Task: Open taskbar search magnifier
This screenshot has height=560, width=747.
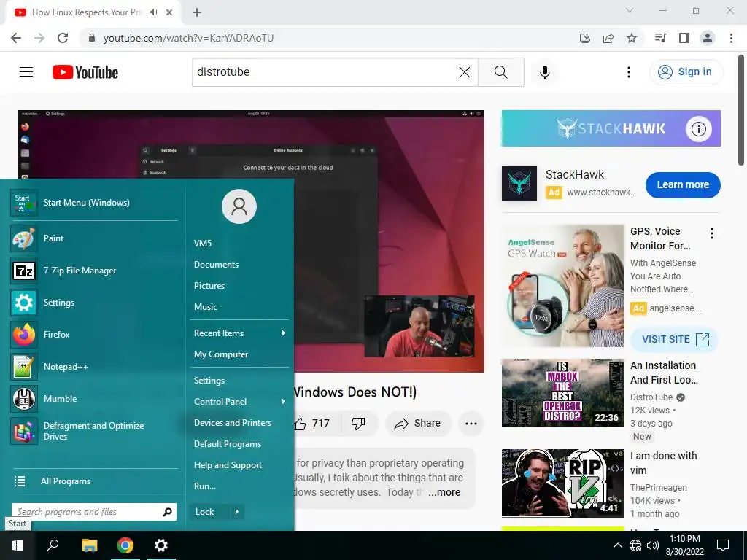Action: point(53,545)
